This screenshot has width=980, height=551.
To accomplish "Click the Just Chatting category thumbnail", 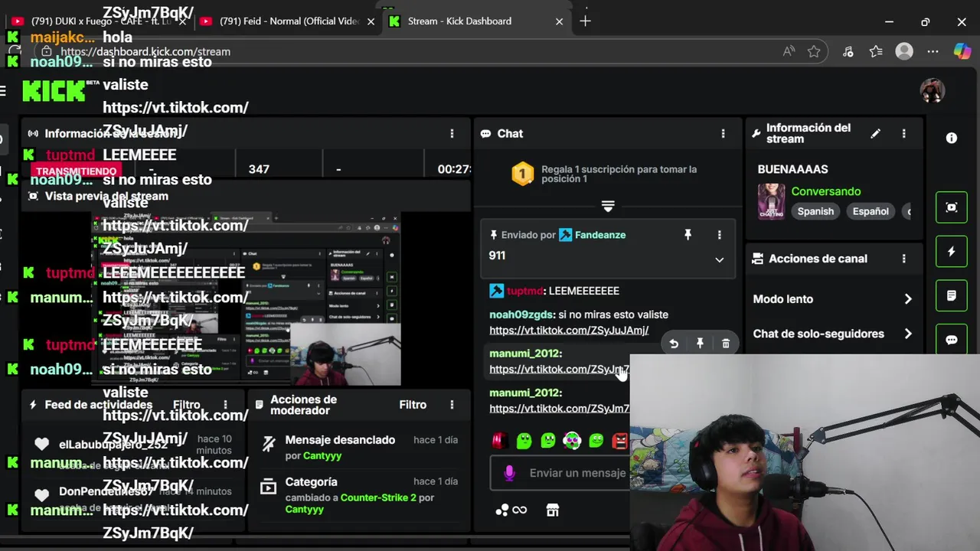I will click(x=771, y=201).
